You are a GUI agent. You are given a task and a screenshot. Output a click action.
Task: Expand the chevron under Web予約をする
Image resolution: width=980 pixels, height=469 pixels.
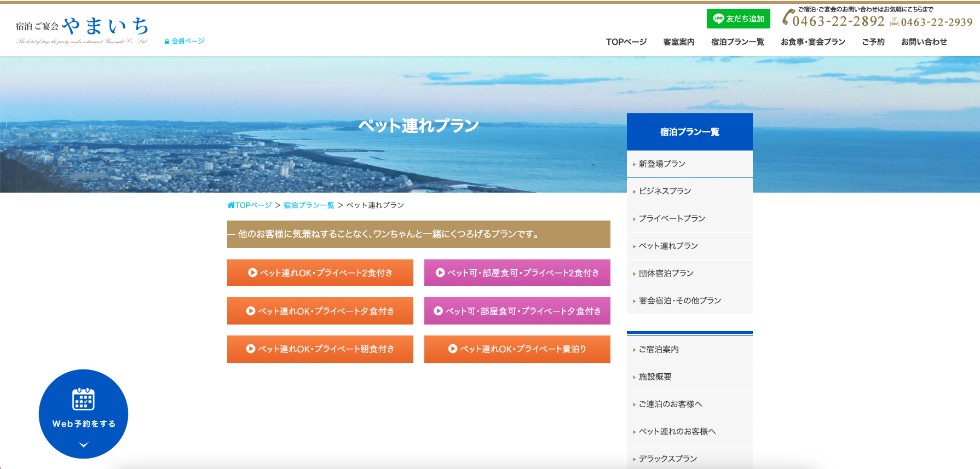tap(83, 444)
